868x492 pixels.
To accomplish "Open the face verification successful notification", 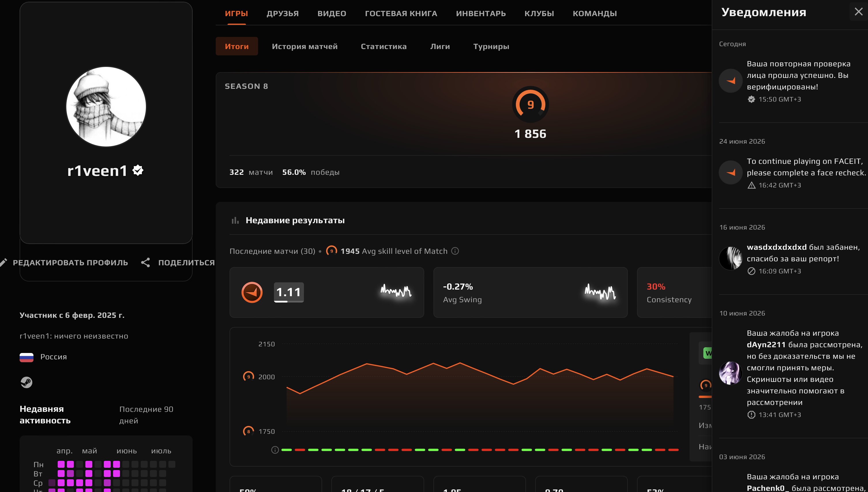I will (793, 81).
